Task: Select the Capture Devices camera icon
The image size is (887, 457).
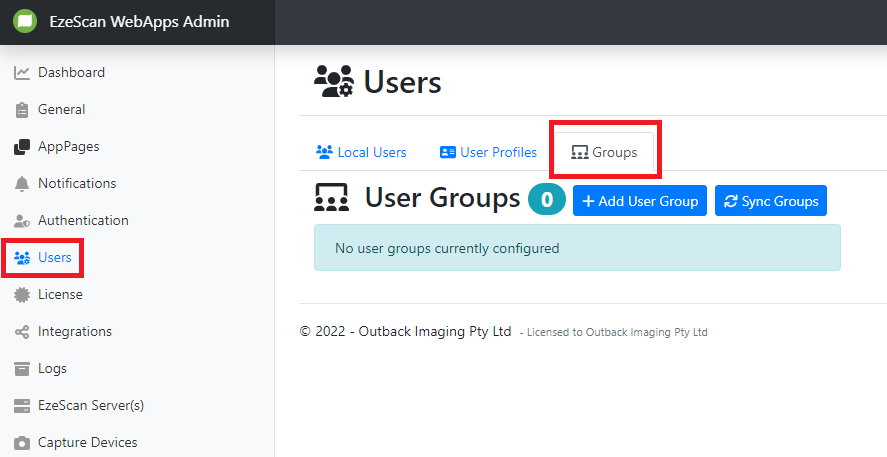Action: click(22, 443)
